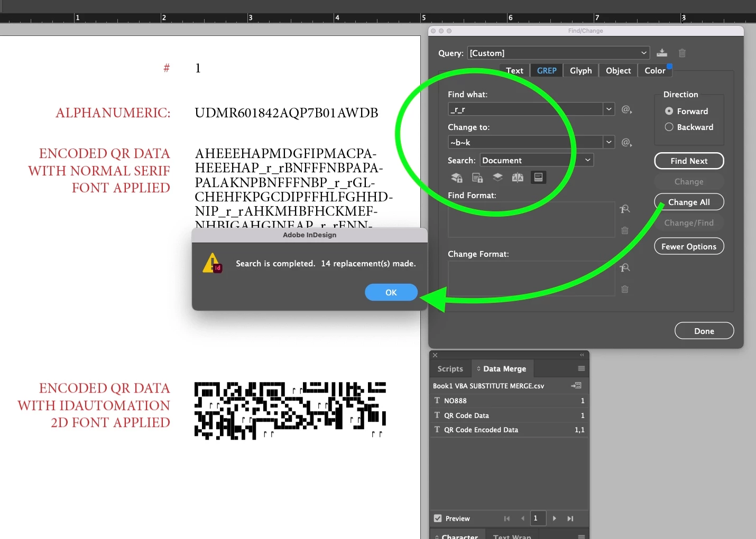The height and width of the screenshot is (539, 756).
Task: Select the Forward direction radio button
Action: tap(669, 111)
